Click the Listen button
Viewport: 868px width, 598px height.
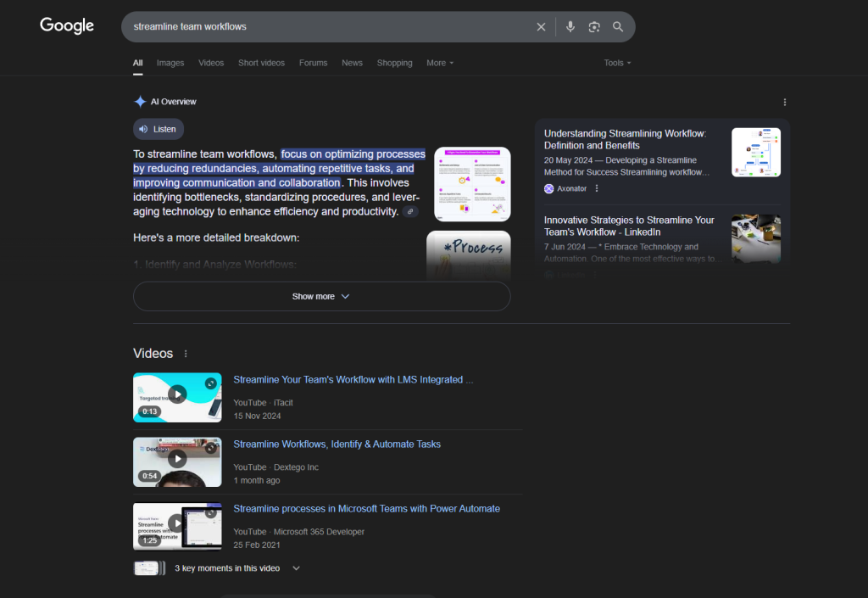tap(159, 129)
